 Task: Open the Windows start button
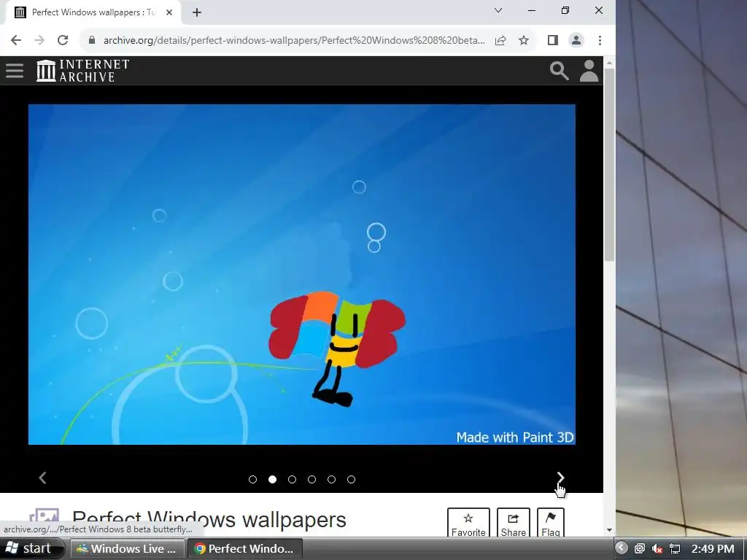pos(31,548)
